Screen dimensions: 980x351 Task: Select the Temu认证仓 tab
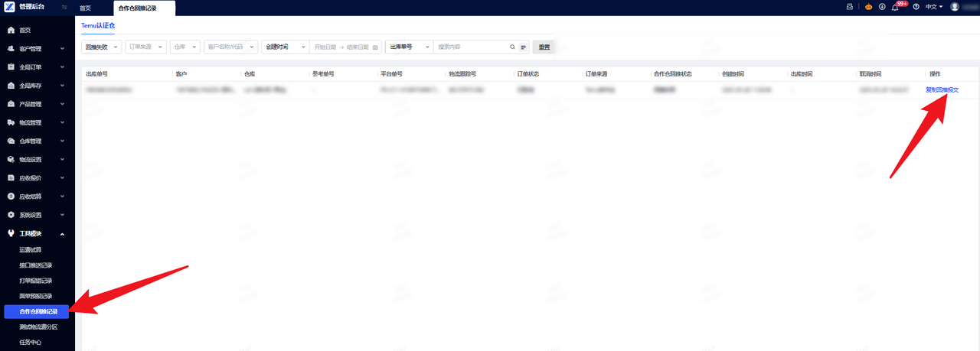point(98,25)
